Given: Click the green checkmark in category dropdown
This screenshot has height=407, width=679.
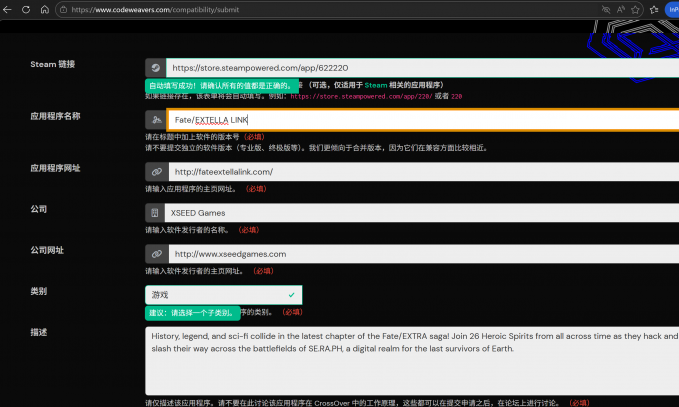Looking at the screenshot, I should 291,295.
